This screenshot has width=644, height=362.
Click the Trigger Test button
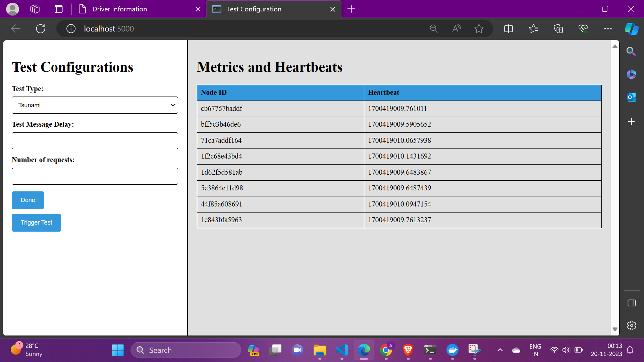click(x=36, y=223)
